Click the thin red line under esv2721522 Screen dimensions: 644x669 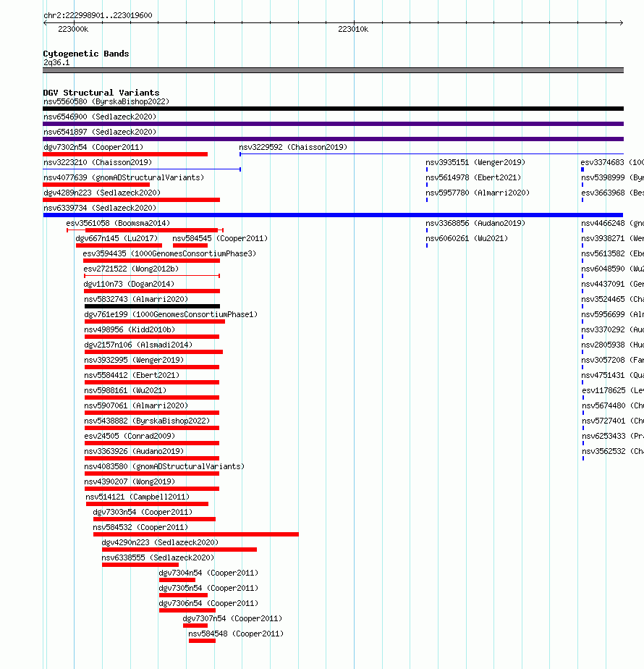click(152, 276)
